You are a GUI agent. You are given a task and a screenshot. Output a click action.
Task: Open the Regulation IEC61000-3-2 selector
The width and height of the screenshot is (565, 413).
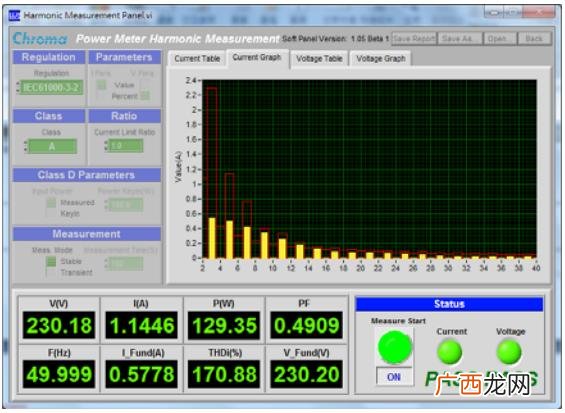point(50,88)
